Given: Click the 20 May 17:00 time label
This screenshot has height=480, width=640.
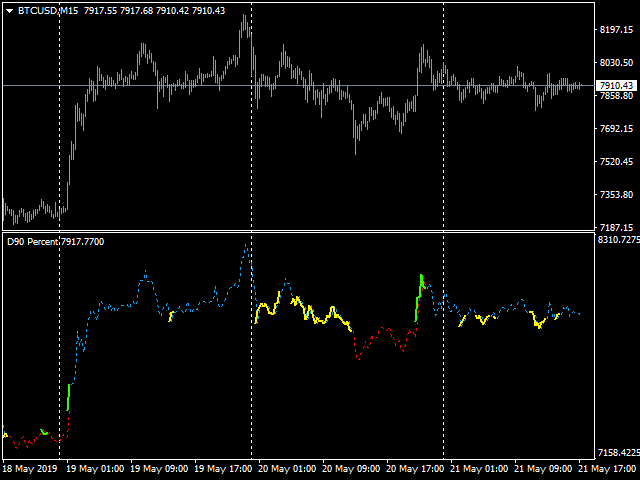Looking at the screenshot, I should tap(413, 468).
